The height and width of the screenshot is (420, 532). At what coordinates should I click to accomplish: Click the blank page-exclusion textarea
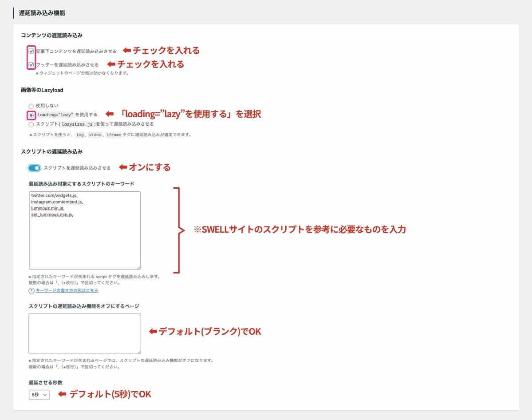pos(84,333)
